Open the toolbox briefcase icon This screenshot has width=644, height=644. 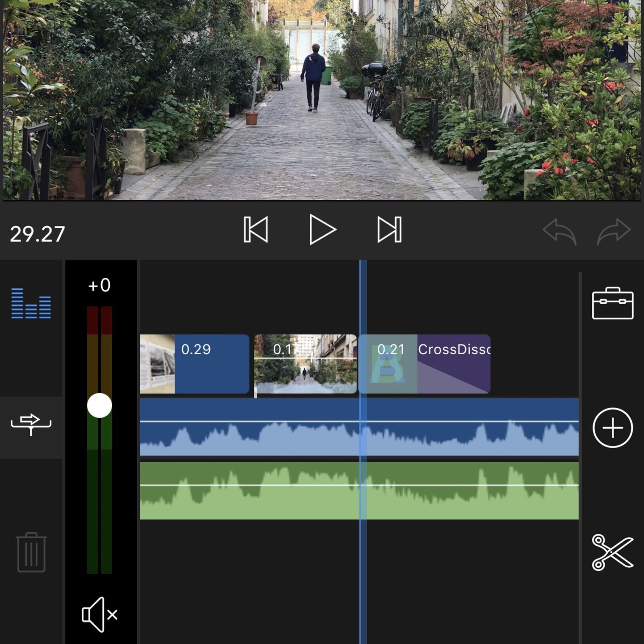[x=613, y=303]
